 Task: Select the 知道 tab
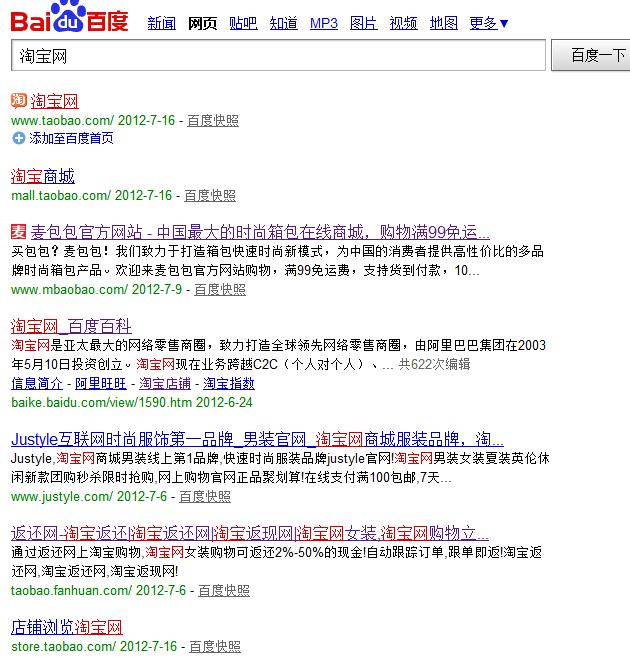(284, 23)
